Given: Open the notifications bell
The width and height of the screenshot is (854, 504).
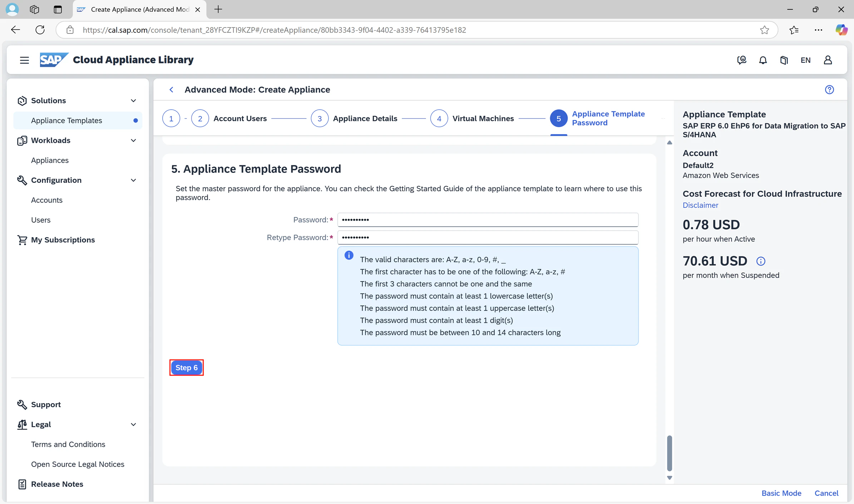Looking at the screenshot, I should [763, 60].
